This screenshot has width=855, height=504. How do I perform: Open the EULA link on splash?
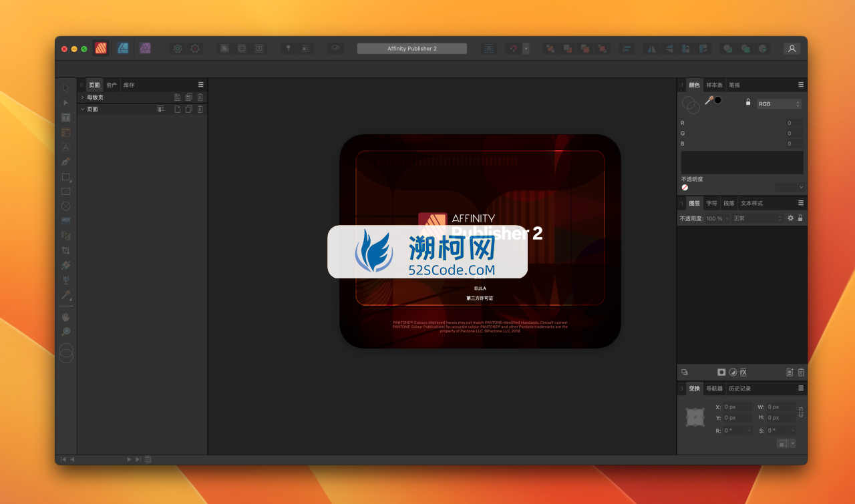[x=480, y=288]
